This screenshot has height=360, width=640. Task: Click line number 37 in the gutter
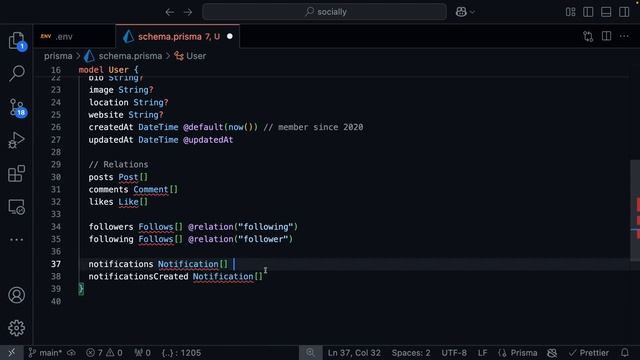tap(56, 264)
